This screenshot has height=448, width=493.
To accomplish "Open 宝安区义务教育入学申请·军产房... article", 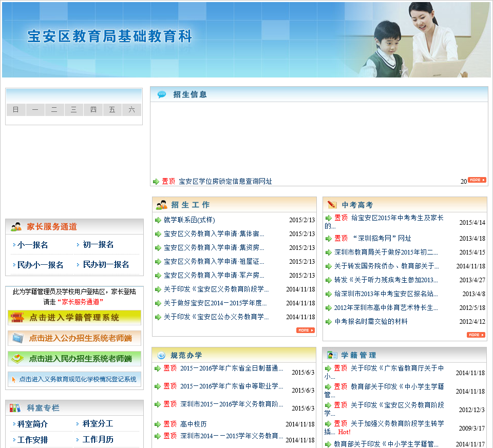I will [x=214, y=275].
